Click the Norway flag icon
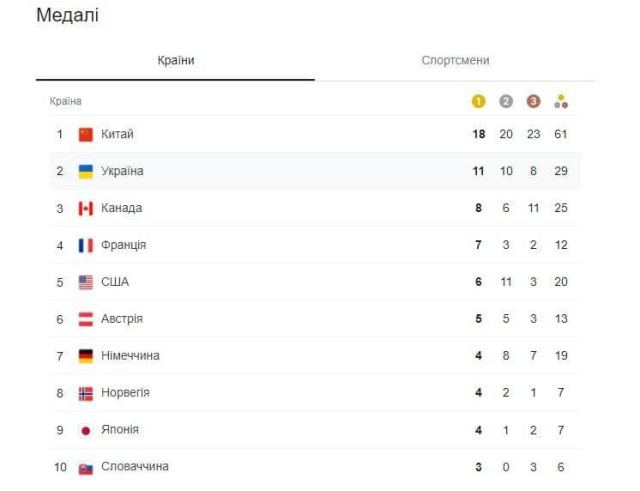Image resolution: width=640 pixels, height=491 pixels. (x=86, y=393)
